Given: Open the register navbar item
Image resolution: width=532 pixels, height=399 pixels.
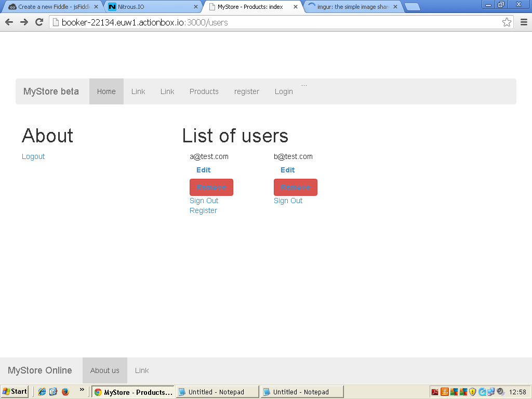Looking at the screenshot, I should click(247, 91).
